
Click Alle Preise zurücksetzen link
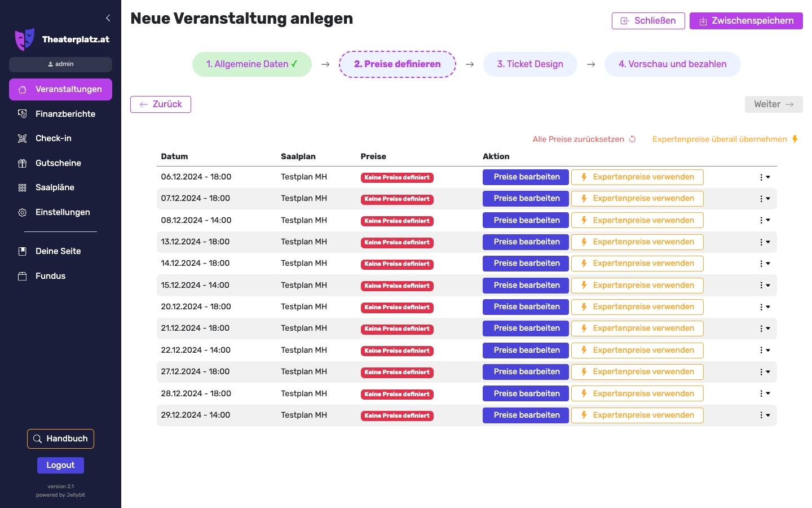pos(584,139)
